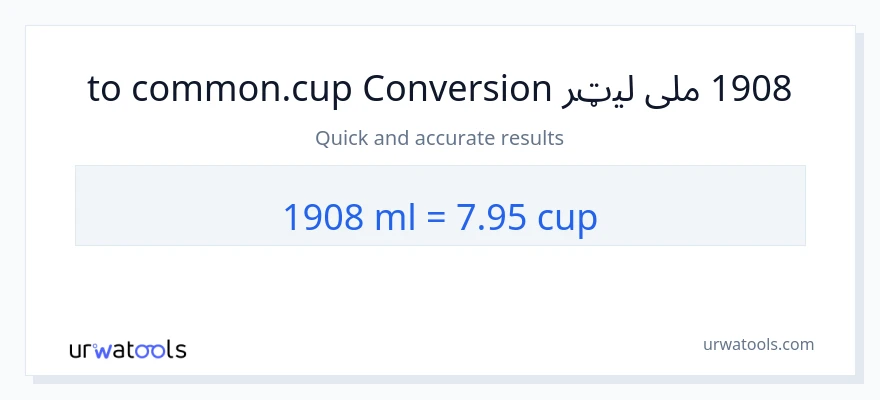Click the blue 'w' in the urwatools logo
The width and height of the screenshot is (880, 400).
103,350
